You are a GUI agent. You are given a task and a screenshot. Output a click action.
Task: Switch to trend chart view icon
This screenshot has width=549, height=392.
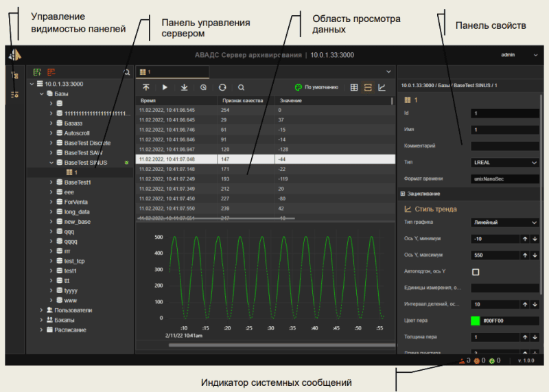382,88
